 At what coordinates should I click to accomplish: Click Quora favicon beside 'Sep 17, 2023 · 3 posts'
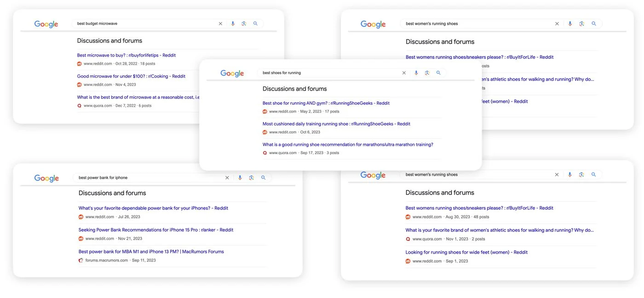265,153
